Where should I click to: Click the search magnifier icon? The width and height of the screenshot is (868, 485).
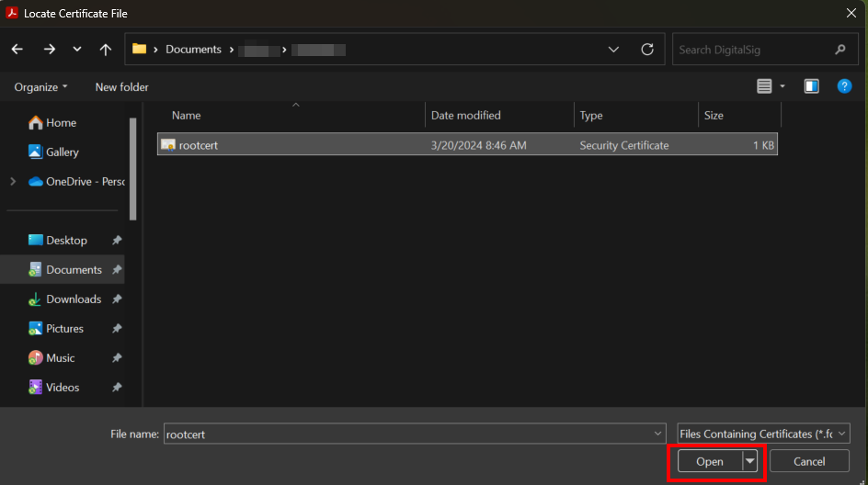pyautogui.click(x=839, y=50)
